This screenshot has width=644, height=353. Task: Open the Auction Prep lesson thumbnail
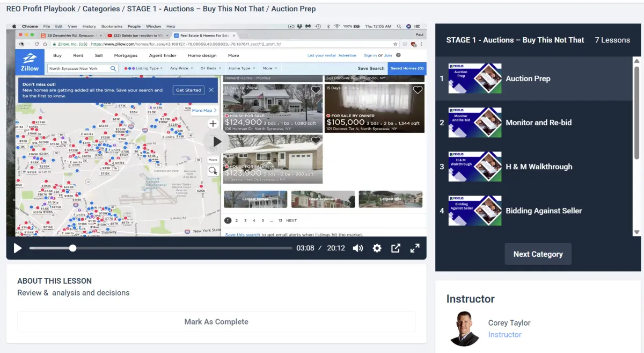coord(475,78)
